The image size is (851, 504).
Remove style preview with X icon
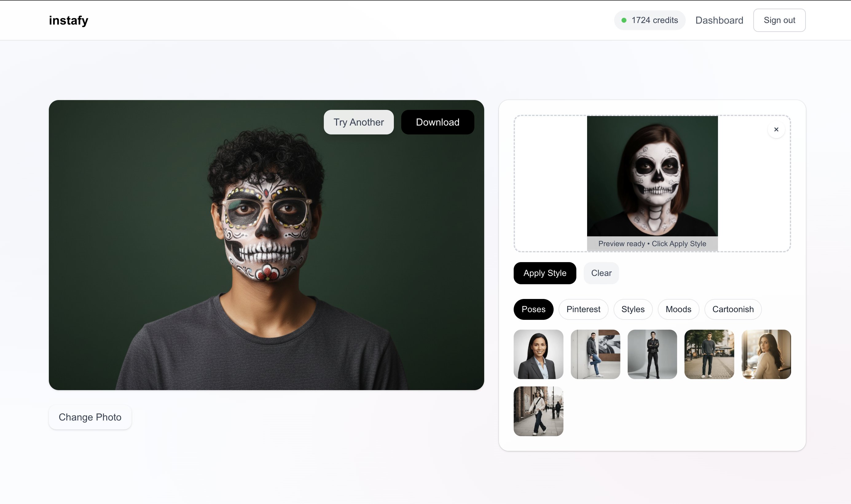tap(776, 130)
